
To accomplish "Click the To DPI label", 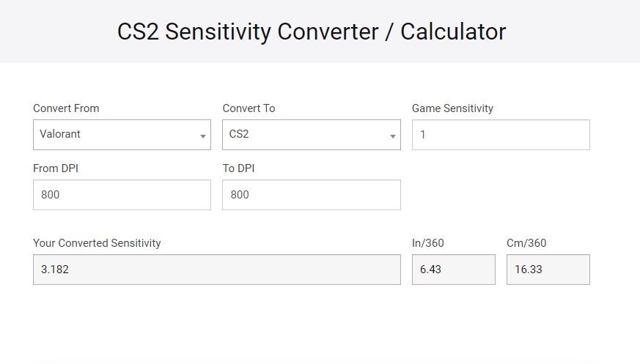I will 238,168.
